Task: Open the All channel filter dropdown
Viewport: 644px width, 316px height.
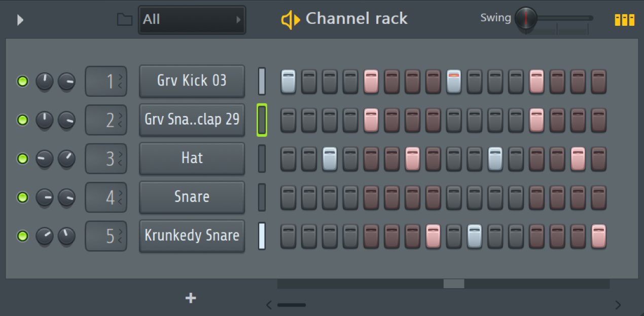Action: pos(192,20)
